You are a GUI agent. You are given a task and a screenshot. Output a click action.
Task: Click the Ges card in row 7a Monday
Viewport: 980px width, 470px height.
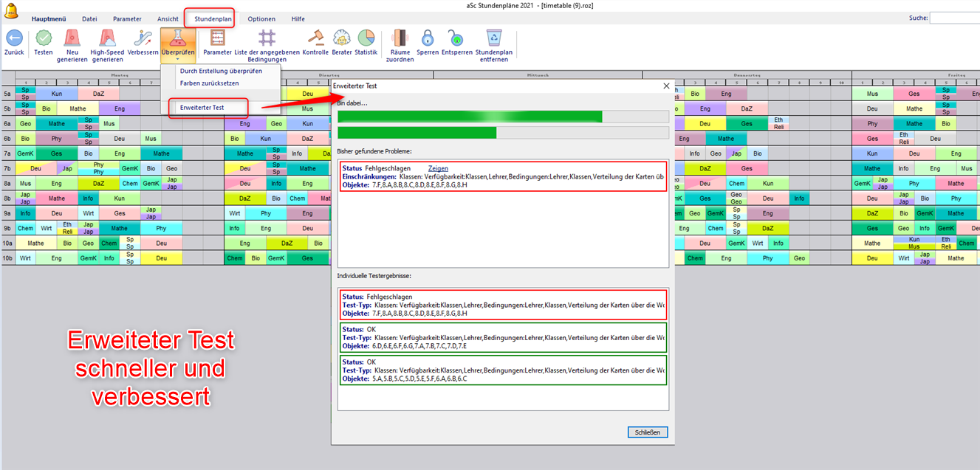[57, 153]
